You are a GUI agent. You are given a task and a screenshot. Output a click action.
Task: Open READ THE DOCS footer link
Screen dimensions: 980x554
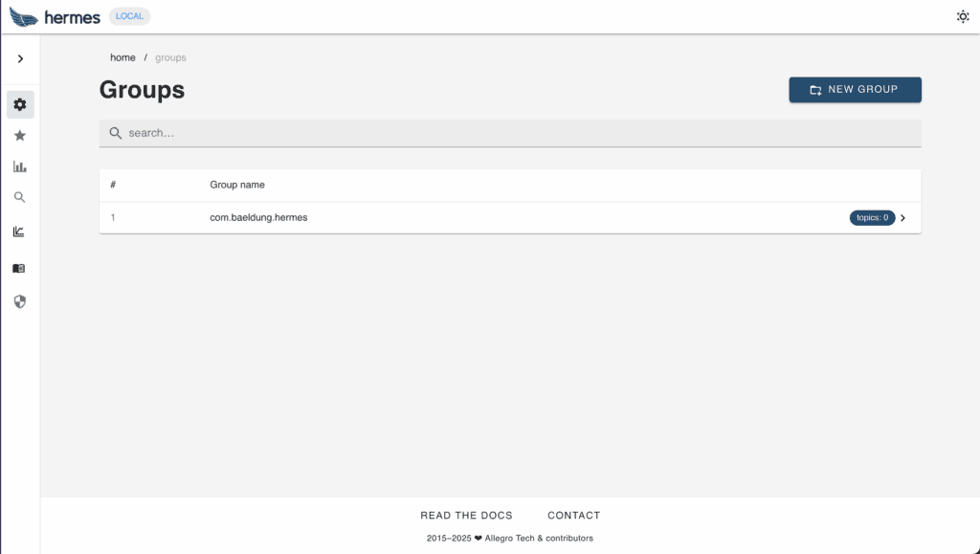466,516
